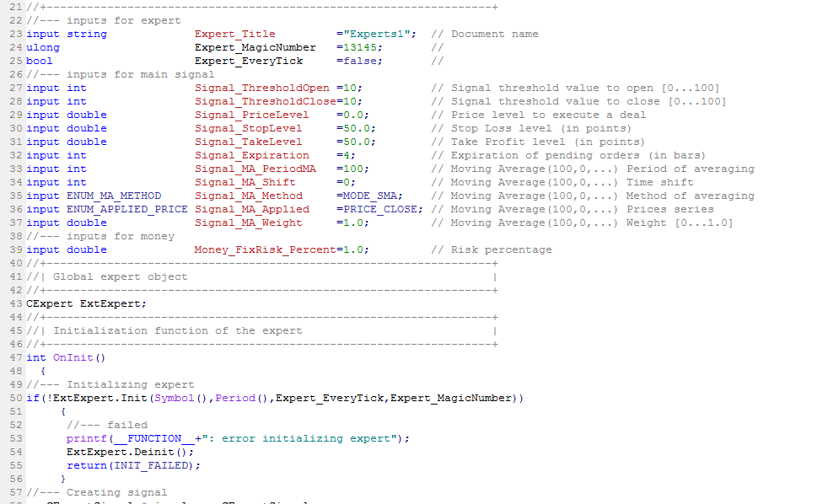Click Expert_EveryTick declaration on line 25

[249, 62]
